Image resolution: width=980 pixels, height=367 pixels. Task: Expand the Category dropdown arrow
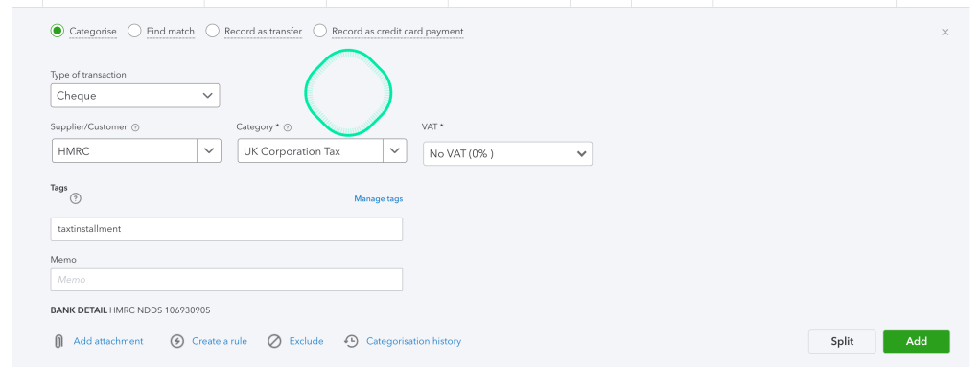[395, 151]
